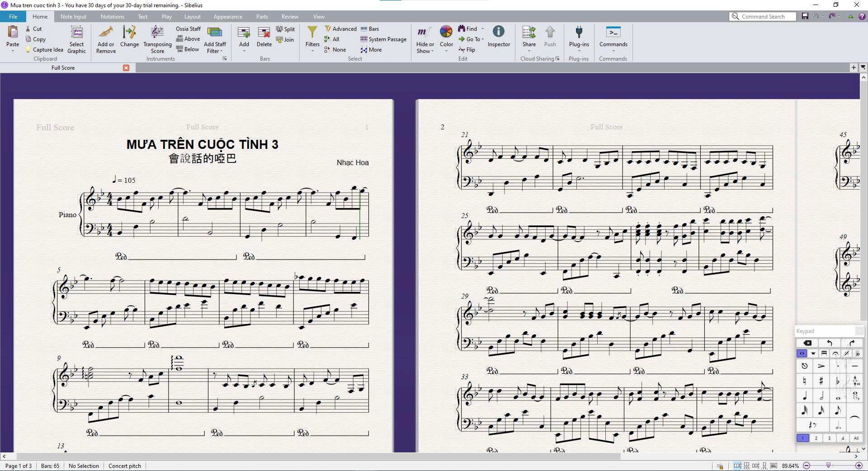Toggle the natural sign on the Keypad

click(805, 381)
